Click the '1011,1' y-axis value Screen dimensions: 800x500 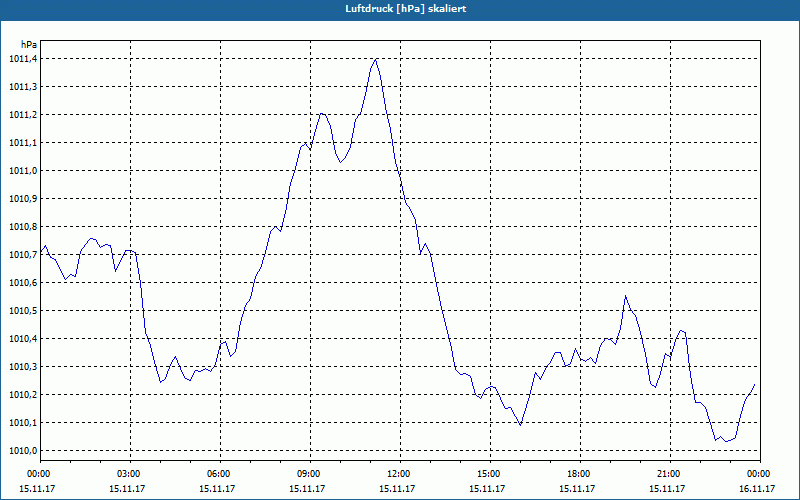point(23,143)
